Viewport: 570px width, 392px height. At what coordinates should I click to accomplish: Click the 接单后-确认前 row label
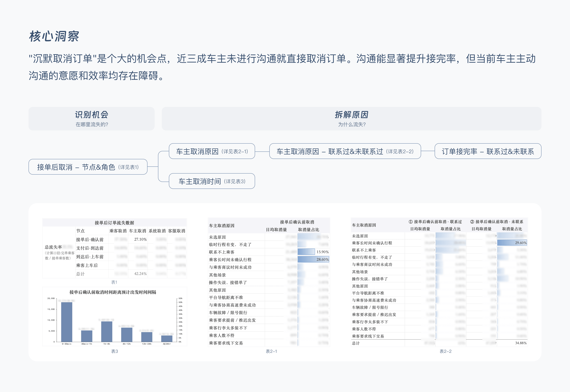pyautogui.click(x=90, y=239)
